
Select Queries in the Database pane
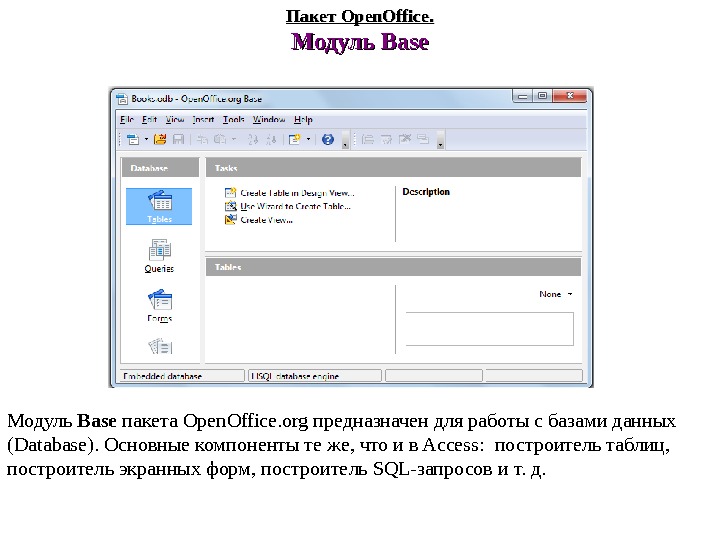click(159, 256)
